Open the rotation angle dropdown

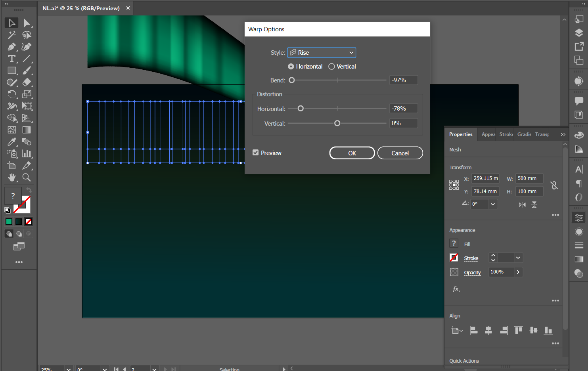tap(493, 204)
